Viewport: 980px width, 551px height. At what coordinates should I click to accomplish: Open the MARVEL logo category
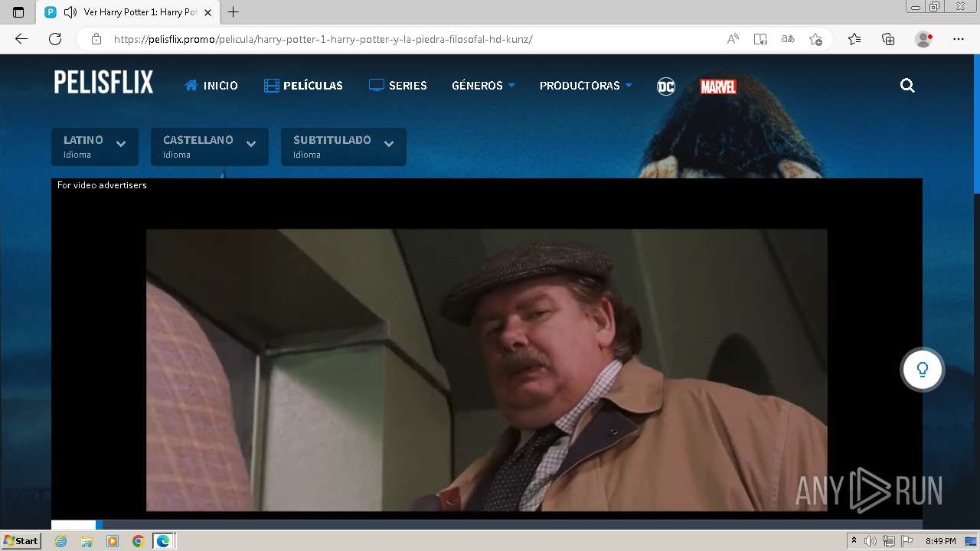click(x=718, y=86)
